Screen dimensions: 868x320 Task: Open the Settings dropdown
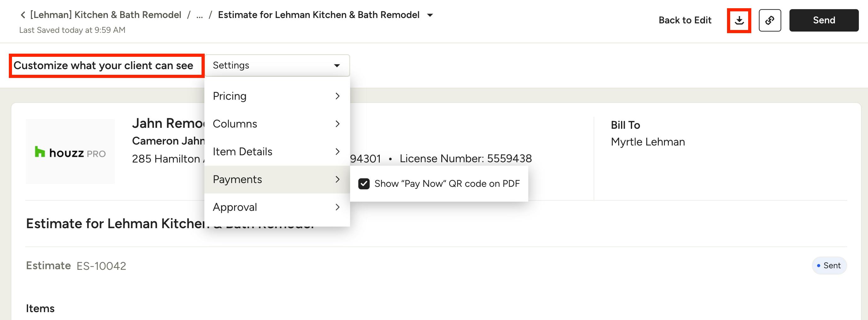[277, 65]
